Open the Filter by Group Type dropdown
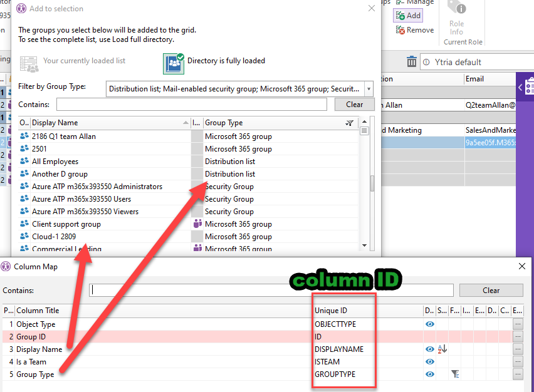 point(369,89)
